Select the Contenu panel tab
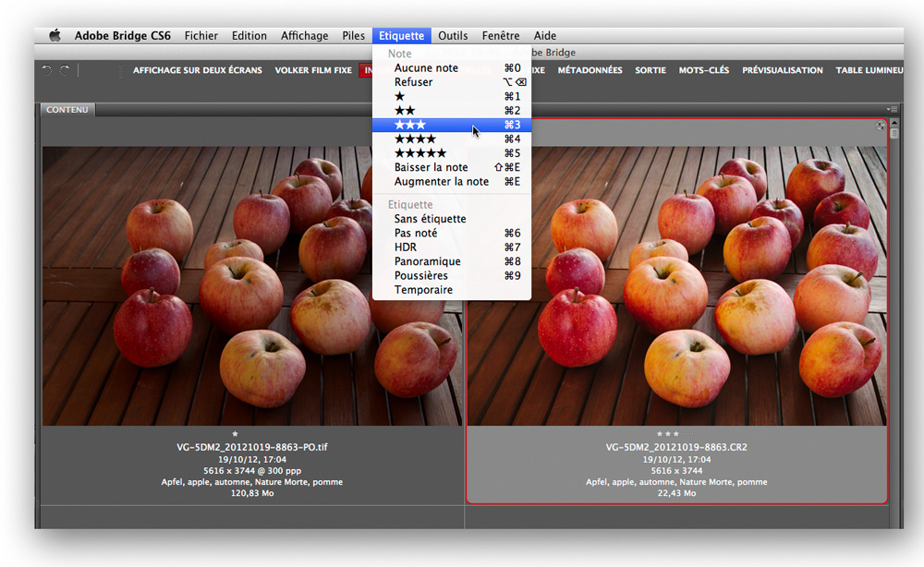The height and width of the screenshot is (567, 924). tap(67, 110)
